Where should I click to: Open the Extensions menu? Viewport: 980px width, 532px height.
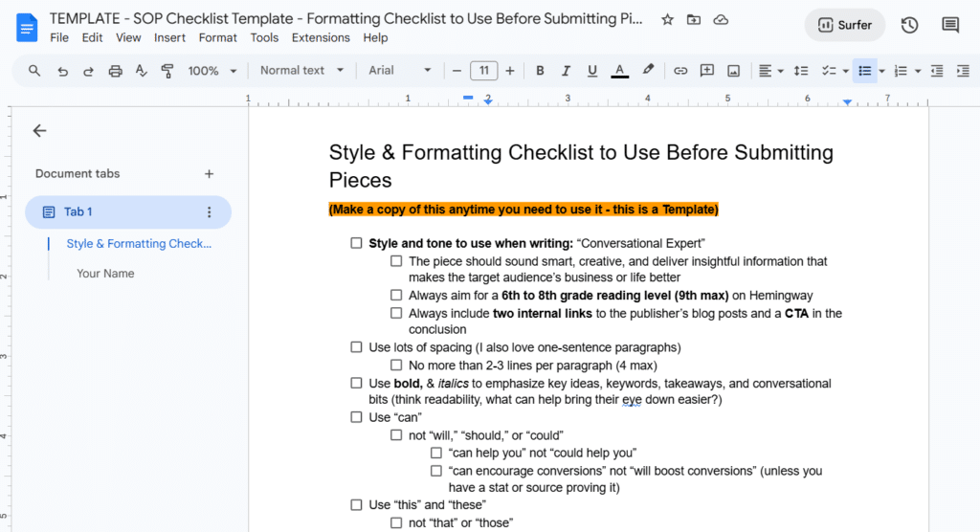point(321,37)
